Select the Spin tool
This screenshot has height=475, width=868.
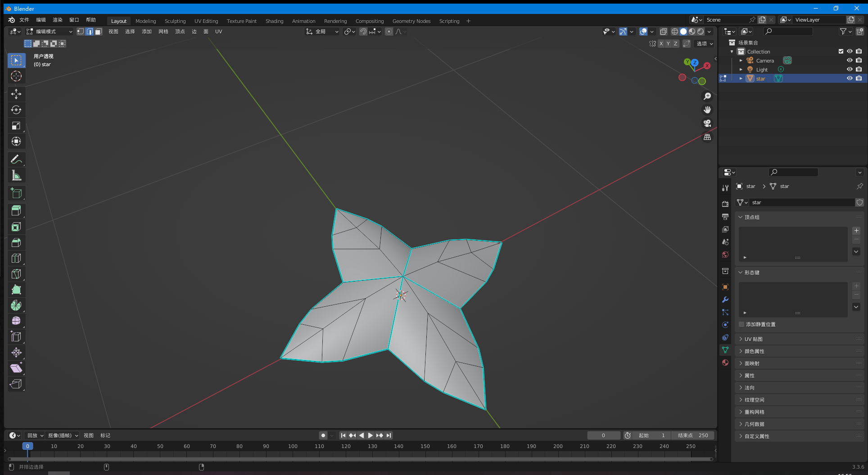tap(16, 305)
